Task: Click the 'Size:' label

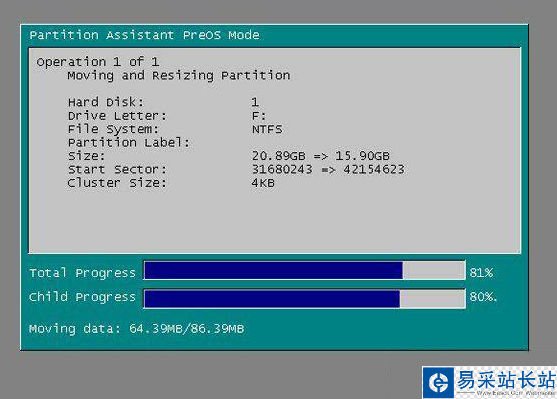Action: [87, 156]
